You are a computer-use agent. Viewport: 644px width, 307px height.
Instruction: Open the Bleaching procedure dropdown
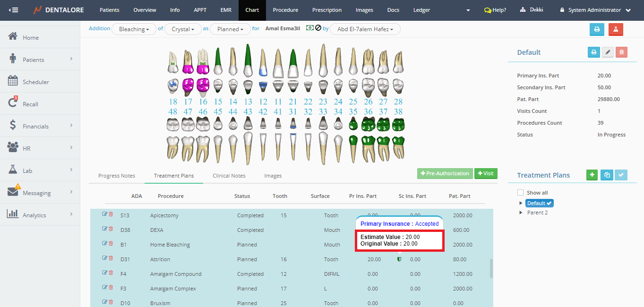click(134, 29)
